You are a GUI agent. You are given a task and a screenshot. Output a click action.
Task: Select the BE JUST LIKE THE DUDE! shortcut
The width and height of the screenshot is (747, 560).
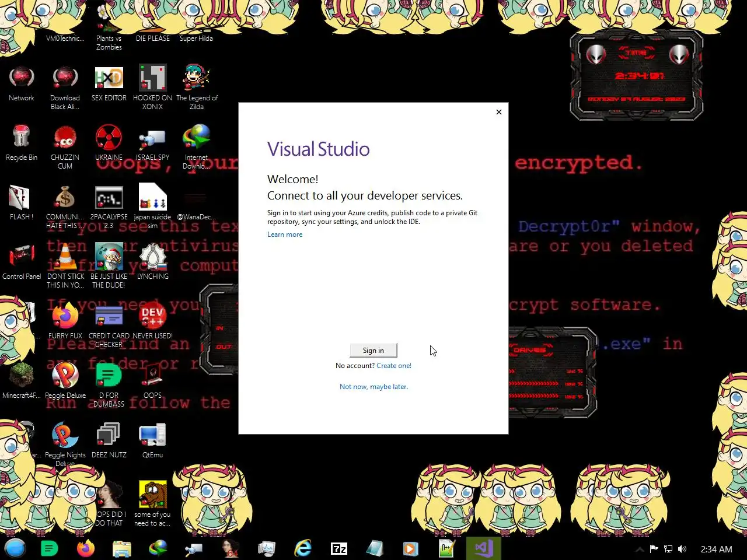(109, 266)
